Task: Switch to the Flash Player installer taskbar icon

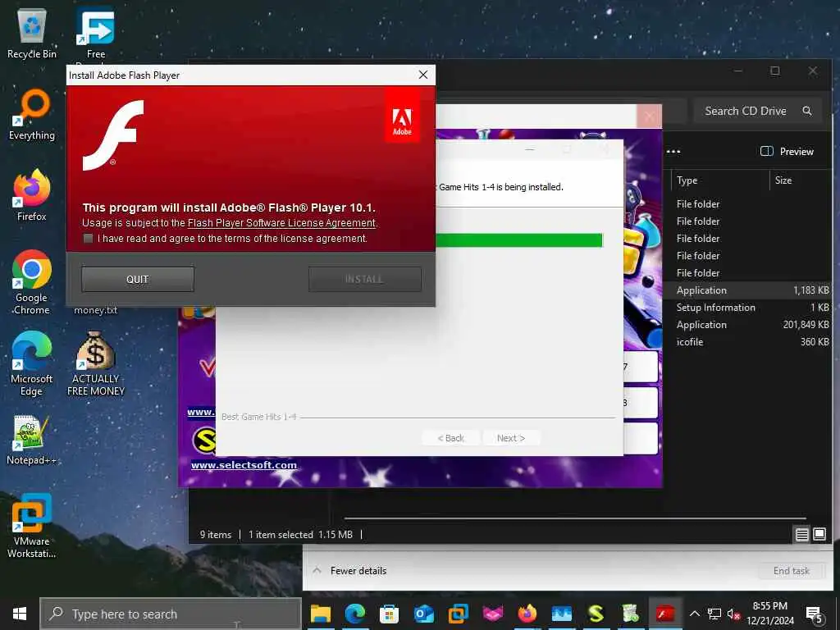Action: [664, 614]
